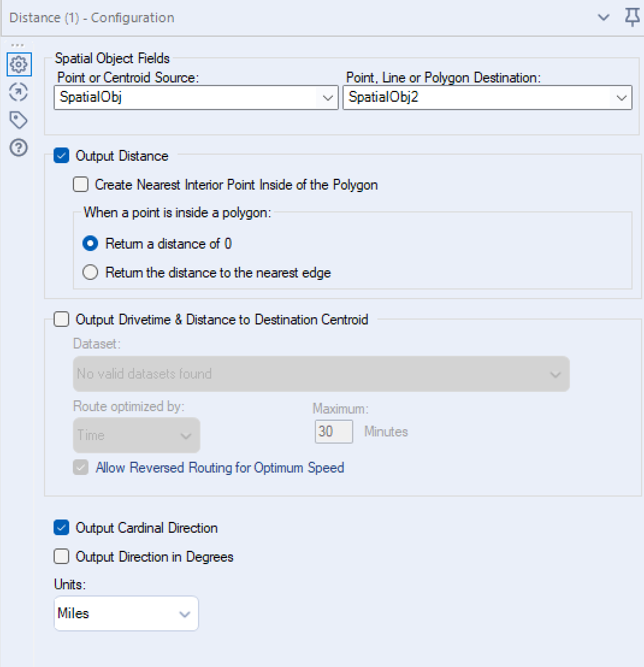Click the window options chevron in title bar
This screenshot has height=667, width=644.
coord(604,17)
